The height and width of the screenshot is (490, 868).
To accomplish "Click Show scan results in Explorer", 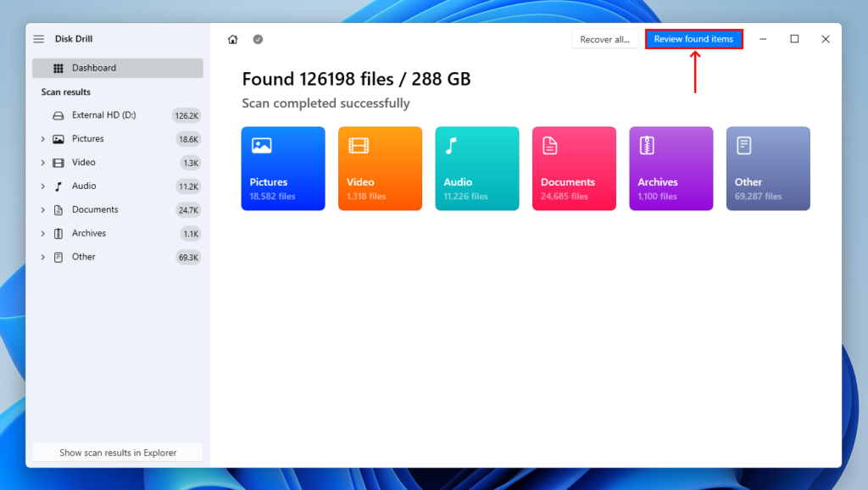I will 116,452.
